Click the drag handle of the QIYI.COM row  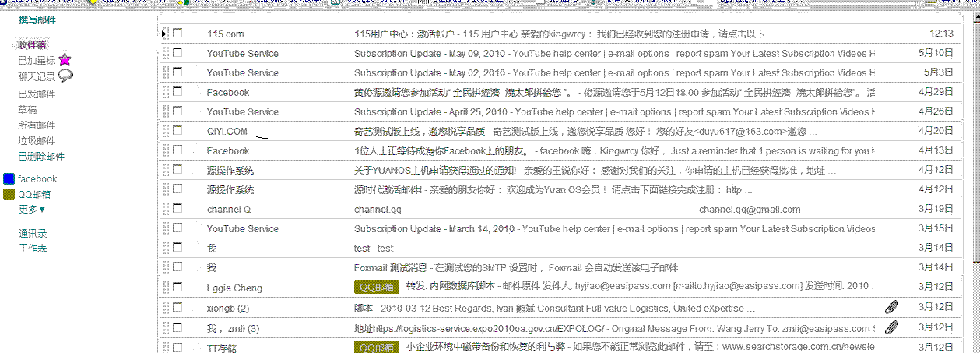pyautogui.click(x=165, y=131)
